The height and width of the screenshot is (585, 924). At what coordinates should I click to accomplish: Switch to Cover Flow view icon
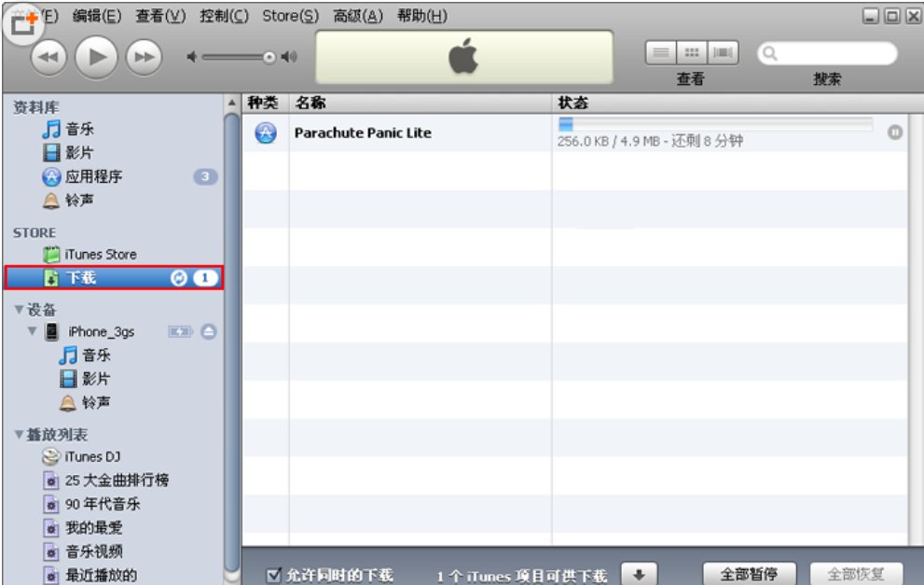(x=723, y=53)
